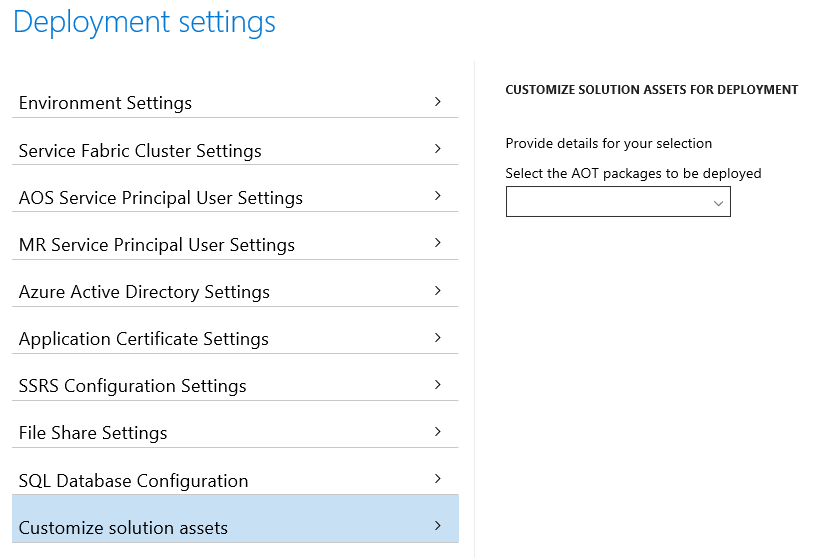This screenshot has width=818, height=558.
Task: Select the Environment Settings section
Action: pos(235,102)
